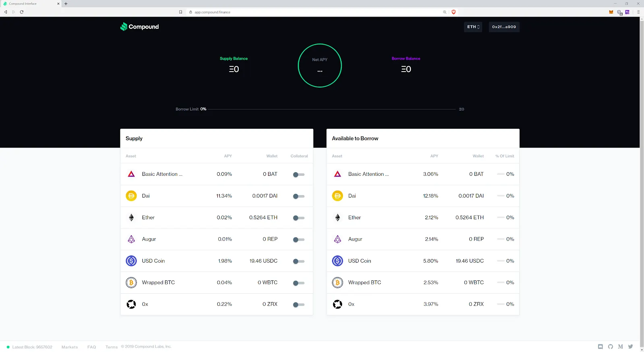The width and height of the screenshot is (644, 352).
Task: Open the browser hamburger menu
Action: tap(638, 12)
